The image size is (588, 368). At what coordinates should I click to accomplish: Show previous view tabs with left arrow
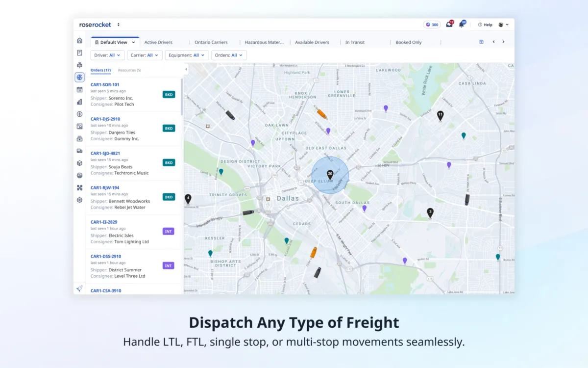tap(493, 42)
